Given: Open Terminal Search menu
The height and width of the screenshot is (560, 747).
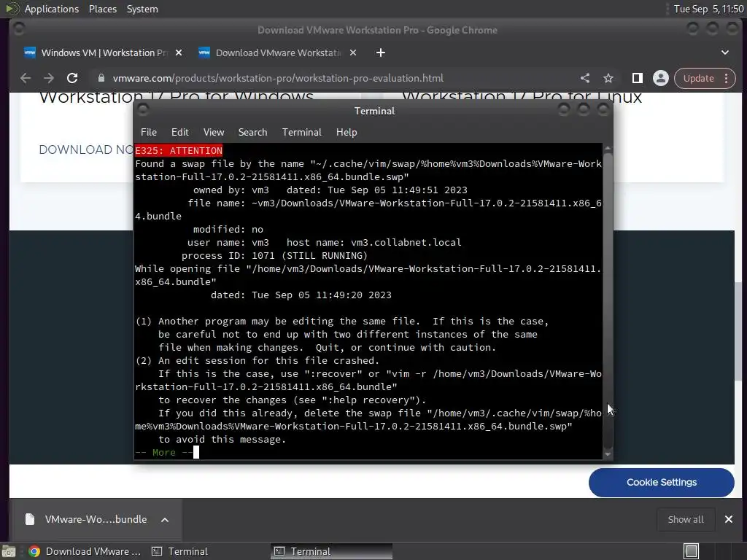Looking at the screenshot, I should pyautogui.click(x=252, y=132).
